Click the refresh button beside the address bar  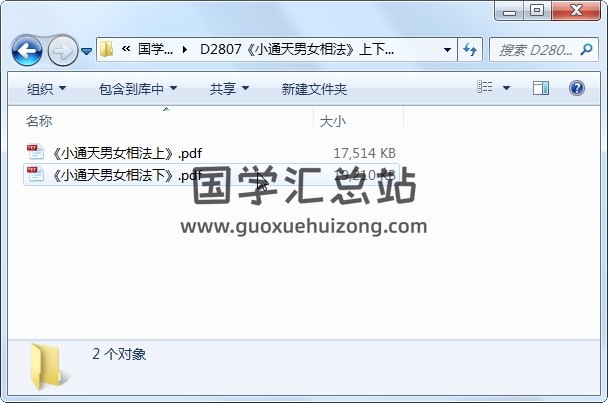click(470, 49)
